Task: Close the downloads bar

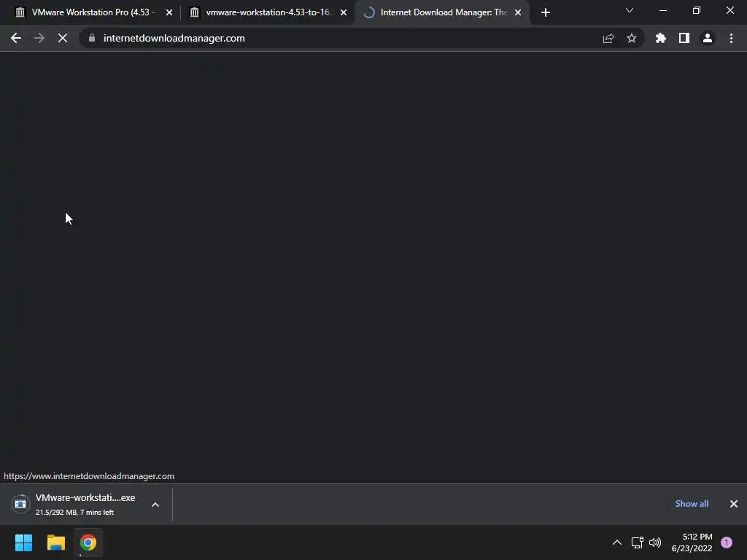Action: click(x=734, y=504)
